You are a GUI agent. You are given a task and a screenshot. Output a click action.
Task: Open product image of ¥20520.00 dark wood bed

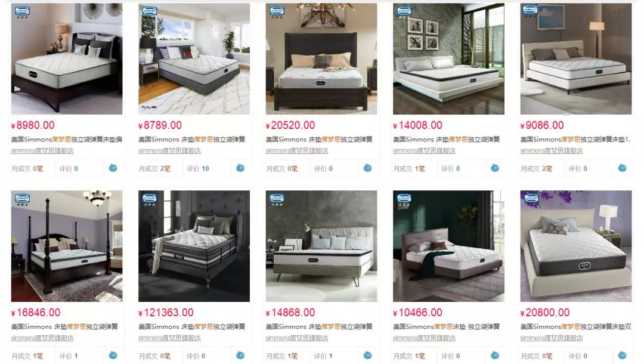[321, 58]
